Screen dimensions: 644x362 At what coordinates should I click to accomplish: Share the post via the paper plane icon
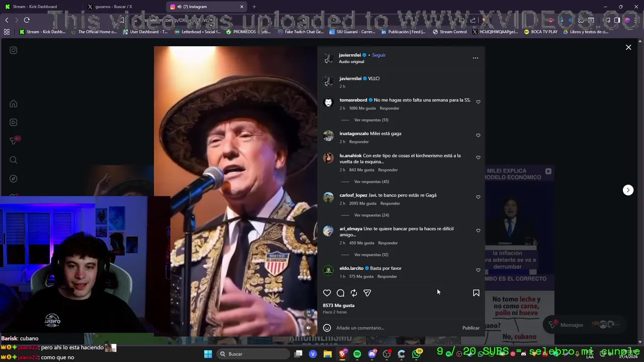click(x=367, y=293)
